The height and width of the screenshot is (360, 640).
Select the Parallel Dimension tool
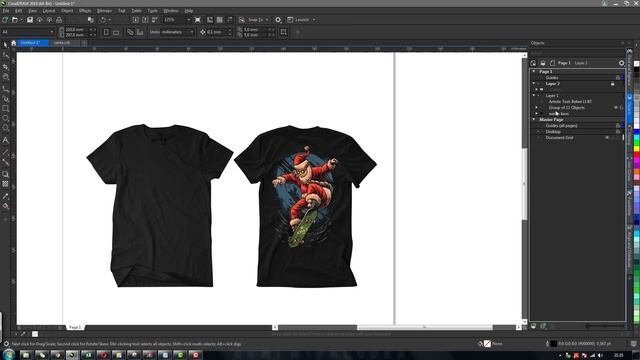tap(5, 152)
